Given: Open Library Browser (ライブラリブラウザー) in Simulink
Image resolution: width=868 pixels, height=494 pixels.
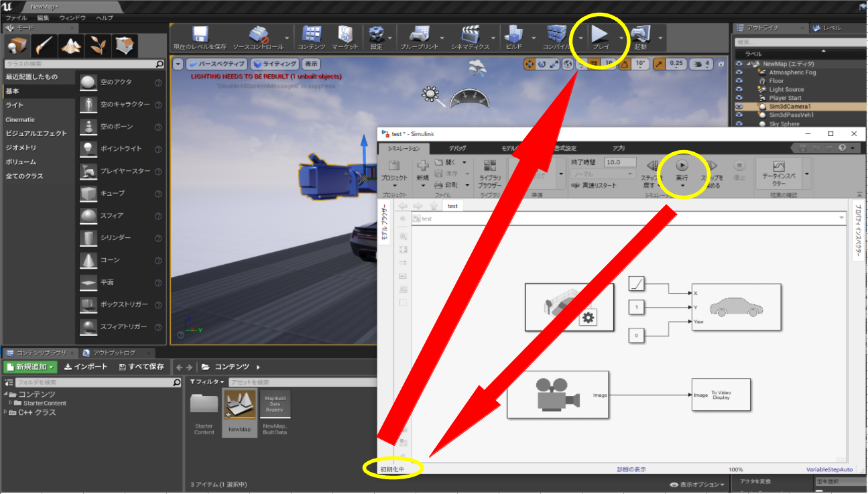Looking at the screenshot, I should (x=490, y=174).
